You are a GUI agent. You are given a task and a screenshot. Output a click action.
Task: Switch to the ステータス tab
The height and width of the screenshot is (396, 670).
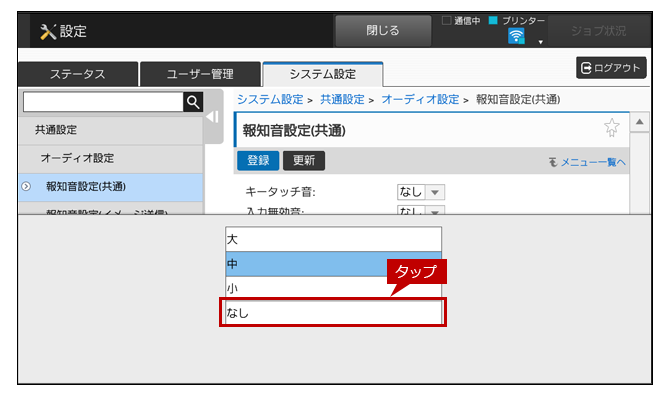78,74
